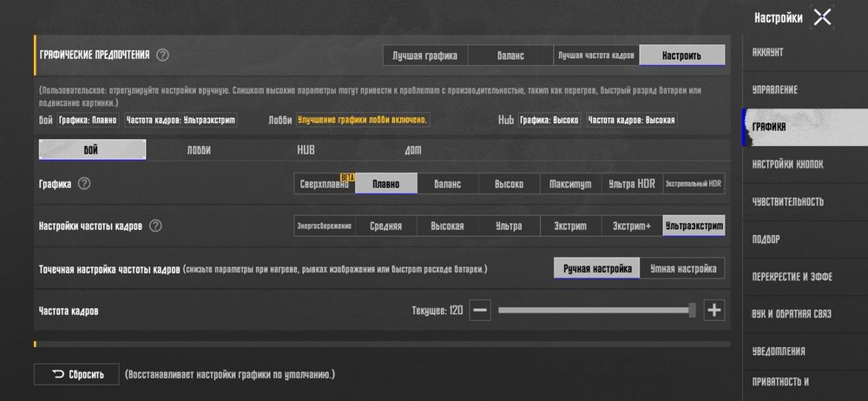
Task: Set frame rate to Ультра
Action: coord(509,226)
